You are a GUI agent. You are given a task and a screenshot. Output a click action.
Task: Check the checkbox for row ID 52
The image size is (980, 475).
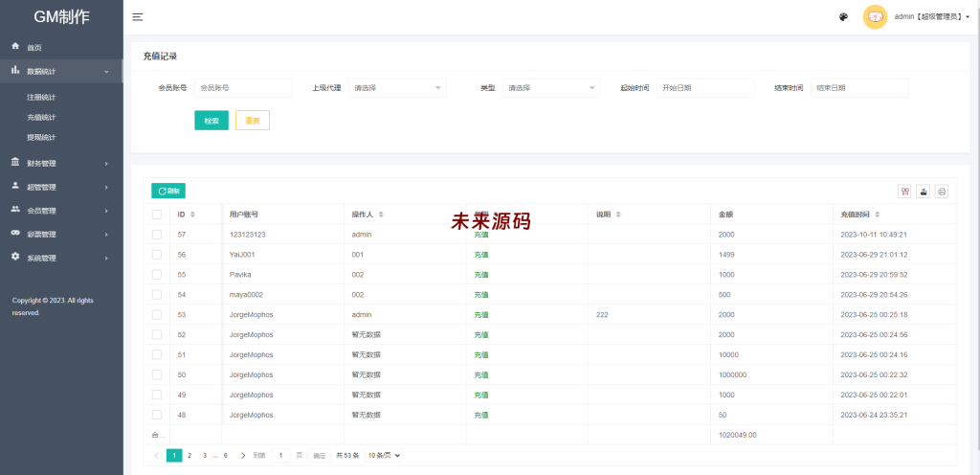click(x=157, y=334)
